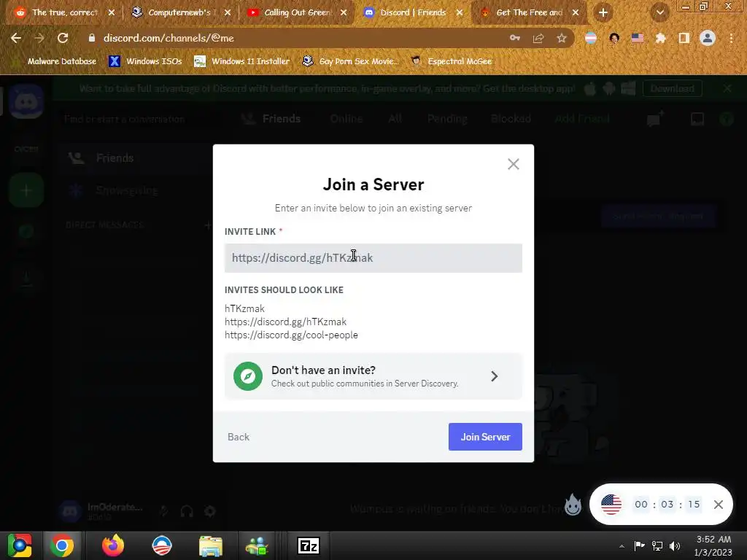Click the Download desktop app button
Image resolution: width=747 pixels, height=560 pixels.
[672, 88]
